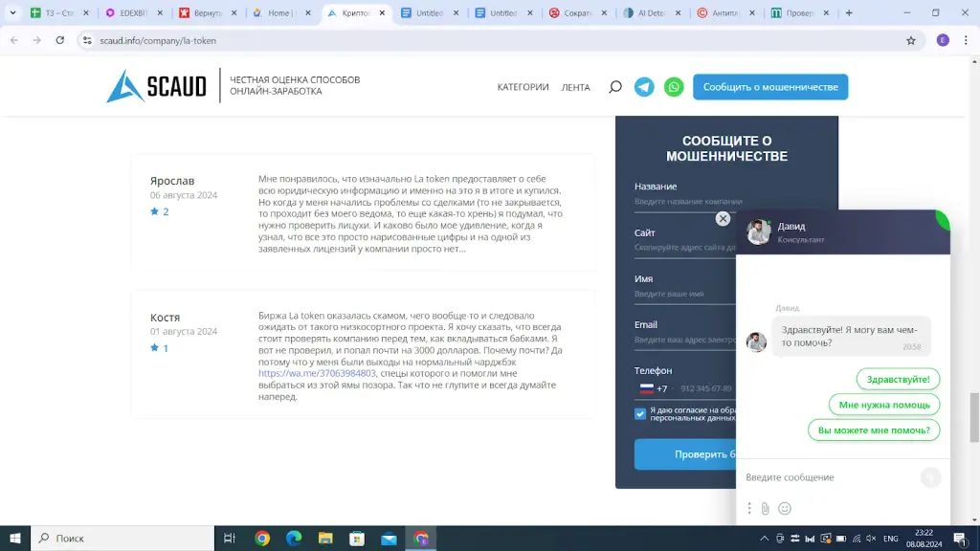Show hidden system tray icons
Image resolution: width=980 pixels, height=551 pixels.
[764, 539]
